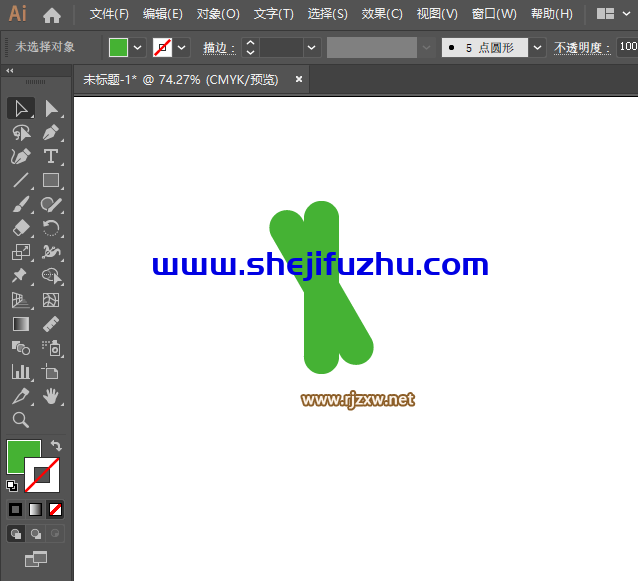Expand the stroke color dropdown arrow
Viewport: 638px width, 581px height.
tap(181, 48)
